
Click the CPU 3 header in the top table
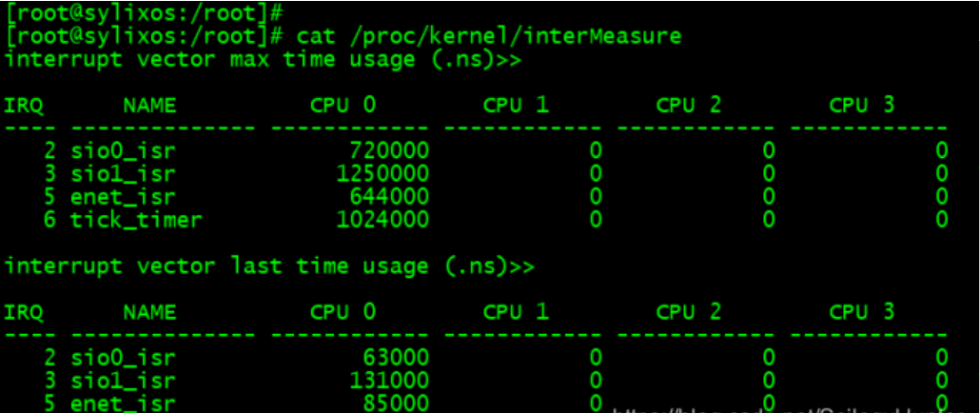point(863,106)
